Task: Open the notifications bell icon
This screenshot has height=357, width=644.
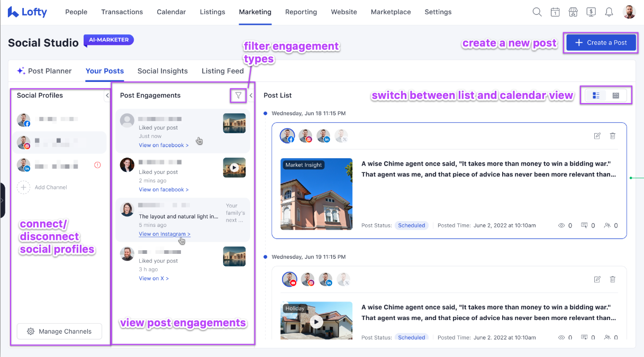Action: pos(609,12)
